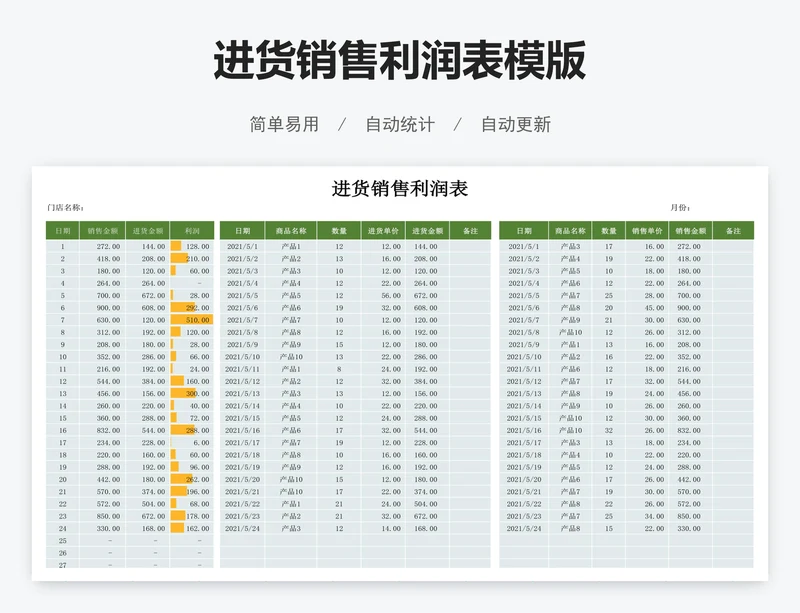
Task: Click the profit cell showing 6.00
Action: pos(192,443)
